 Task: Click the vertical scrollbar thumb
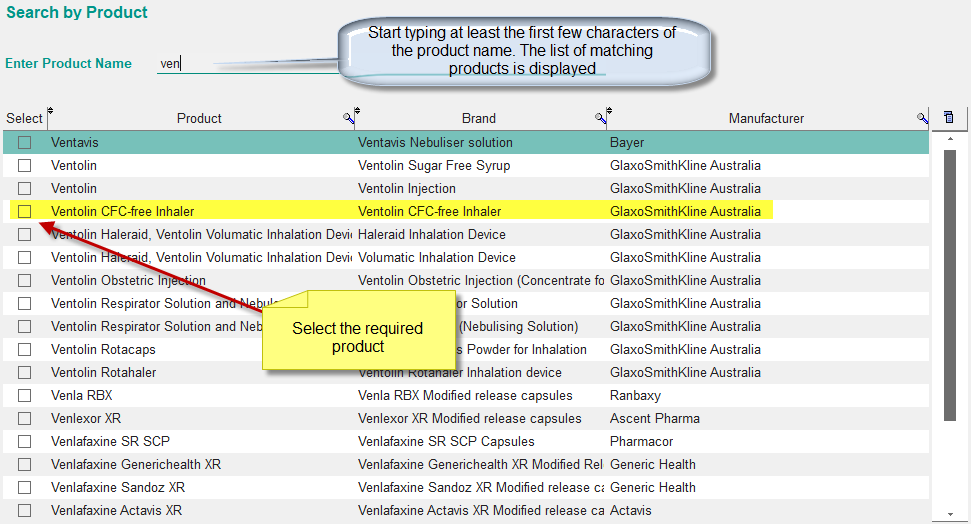coord(950,285)
